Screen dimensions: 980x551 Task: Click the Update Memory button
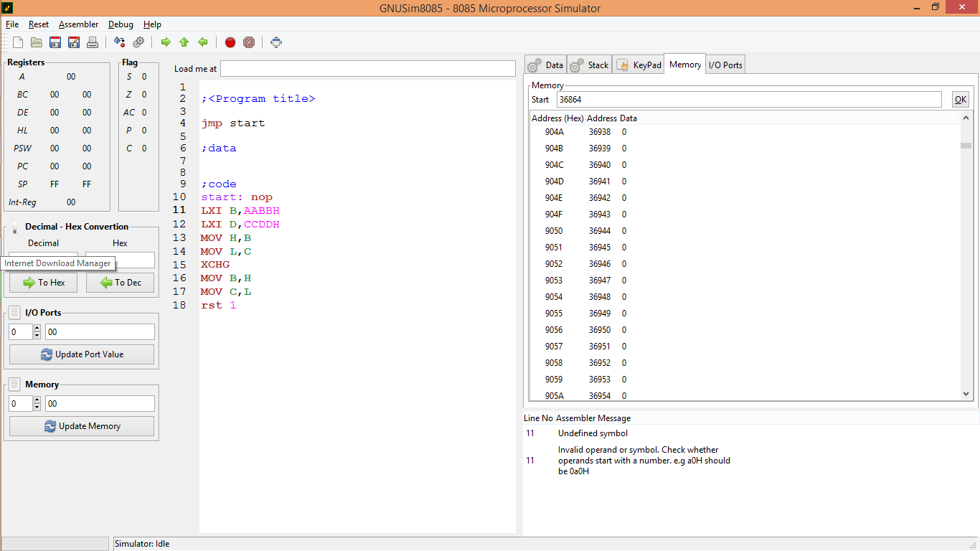(82, 426)
